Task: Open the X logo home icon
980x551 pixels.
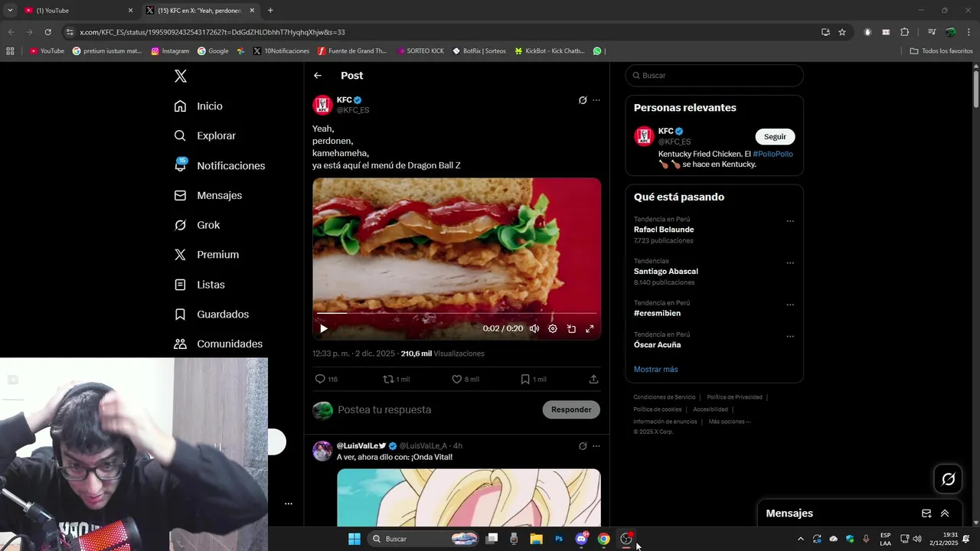Action: point(181,76)
